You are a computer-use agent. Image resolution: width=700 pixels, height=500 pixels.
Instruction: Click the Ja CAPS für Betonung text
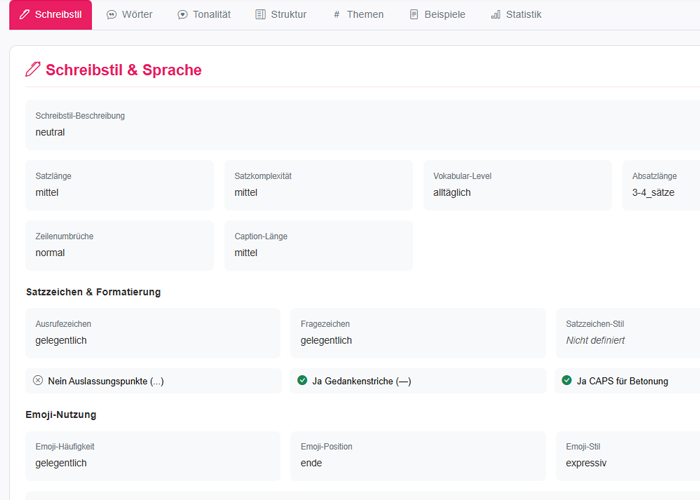point(622,381)
